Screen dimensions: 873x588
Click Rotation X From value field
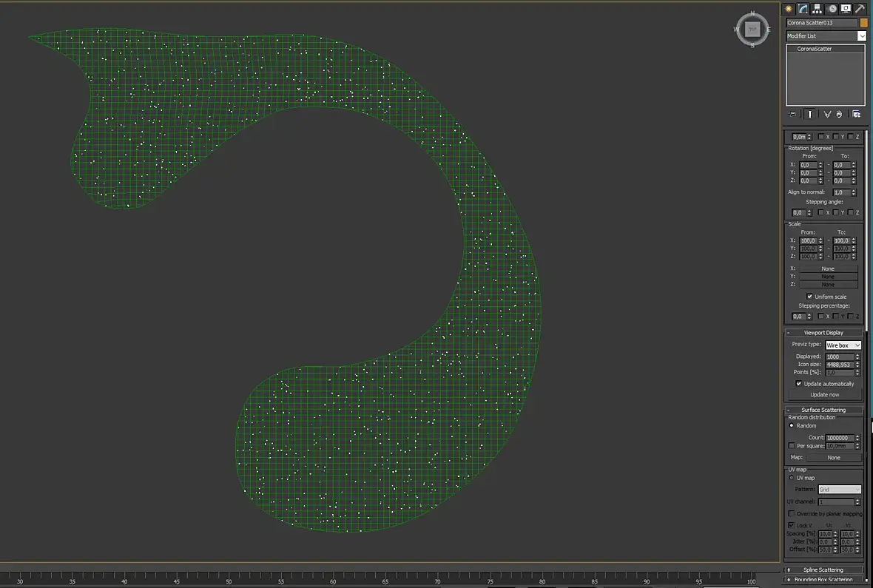[x=808, y=165]
